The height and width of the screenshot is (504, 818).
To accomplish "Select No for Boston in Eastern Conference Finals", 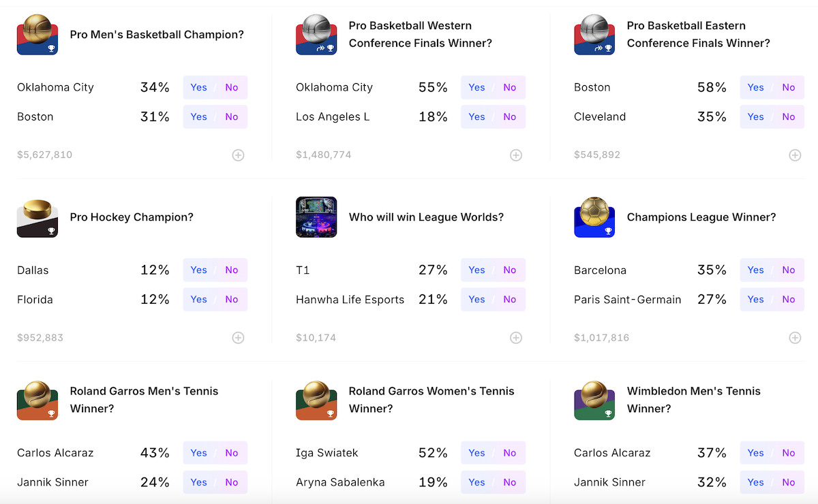I will [789, 87].
